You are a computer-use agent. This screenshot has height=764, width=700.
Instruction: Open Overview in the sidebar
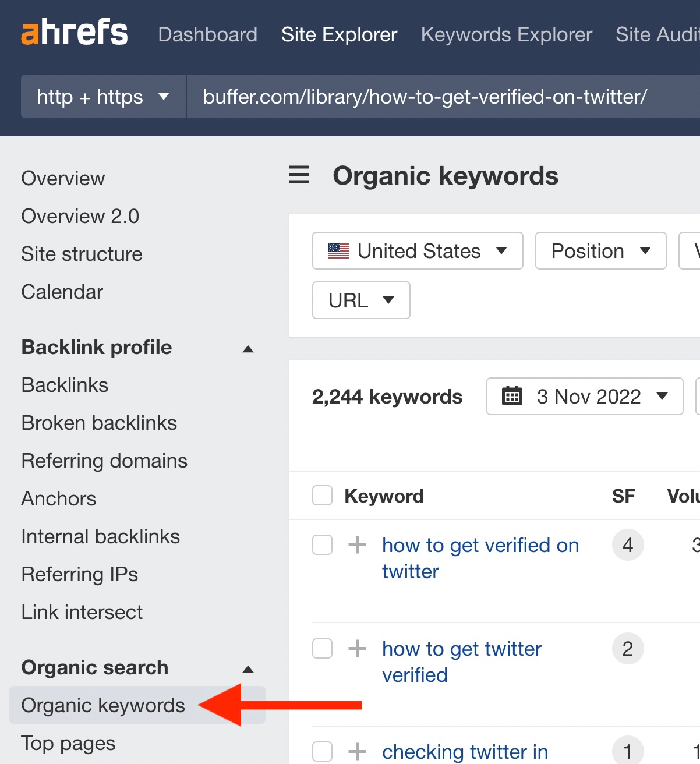[63, 178]
